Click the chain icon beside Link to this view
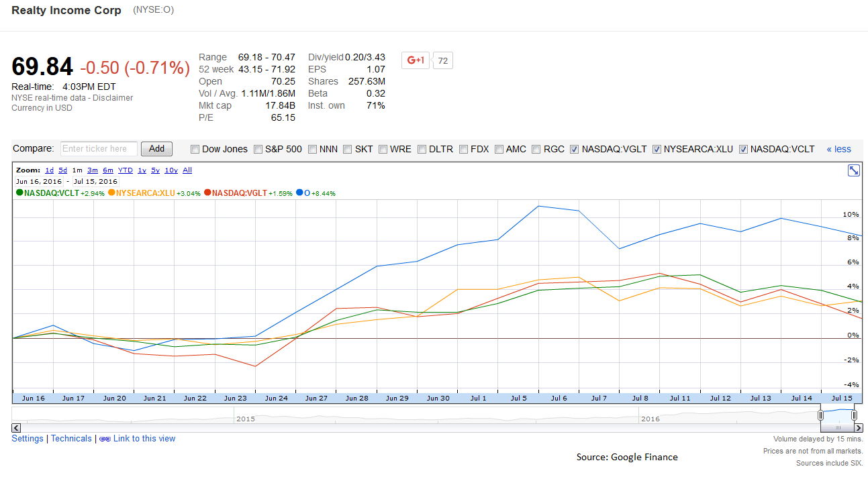The image size is (868, 477). tap(105, 438)
